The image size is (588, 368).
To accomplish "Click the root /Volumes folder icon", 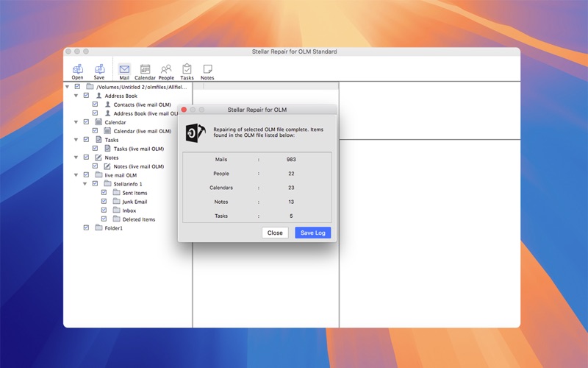I will pos(90,86).
